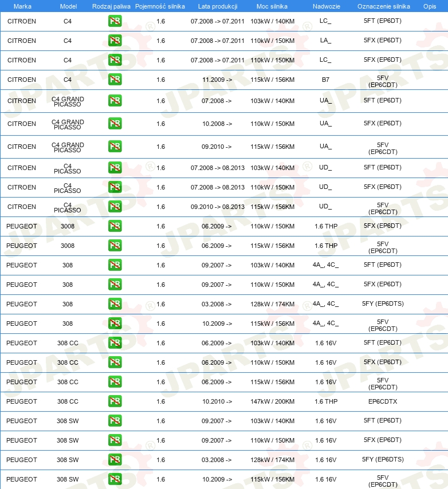Select model 3008 in the 150KM row

click(68, 226)
